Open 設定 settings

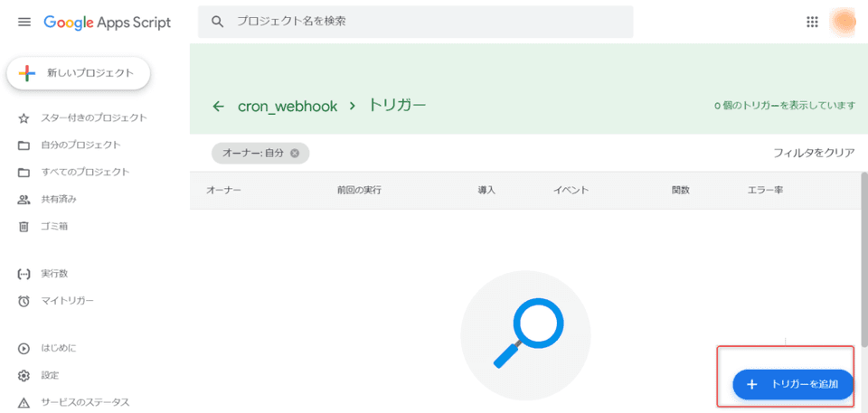click(50, 375)
